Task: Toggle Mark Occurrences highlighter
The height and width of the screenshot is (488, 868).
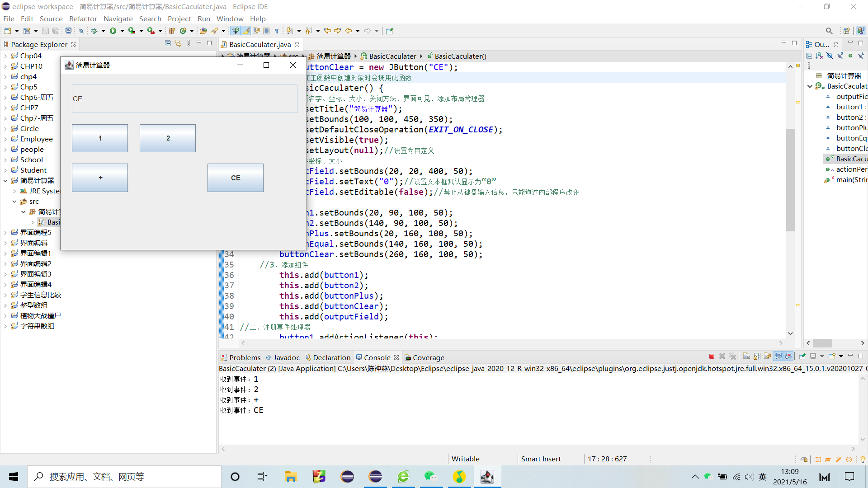Action: tap(245, 31)
